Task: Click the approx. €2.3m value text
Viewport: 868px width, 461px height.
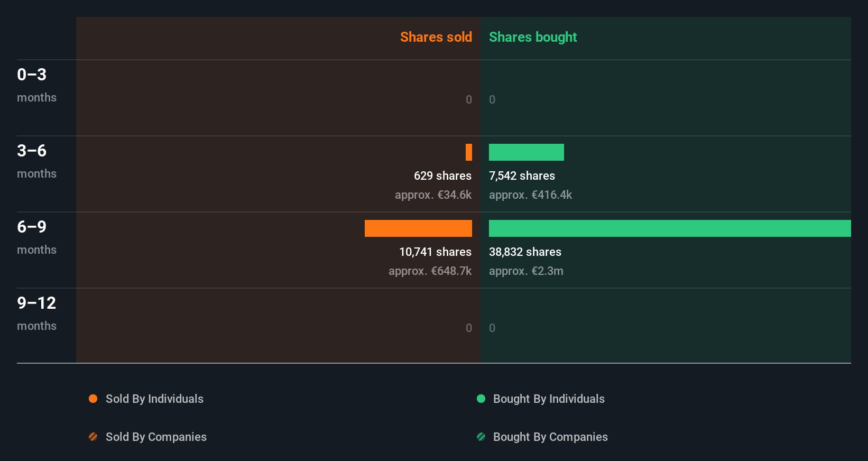Action: [526, 271]
